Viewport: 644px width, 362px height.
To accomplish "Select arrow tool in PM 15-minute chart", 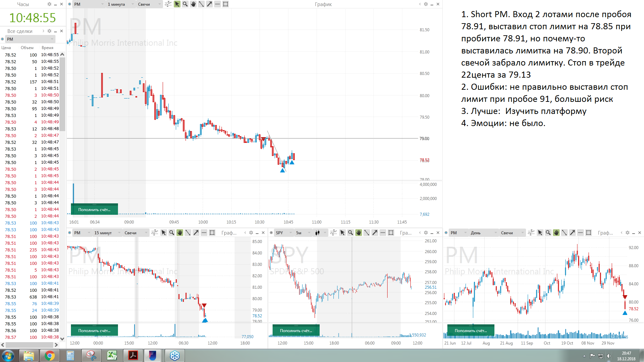I will pyautogui.click(x=196, y=233).
